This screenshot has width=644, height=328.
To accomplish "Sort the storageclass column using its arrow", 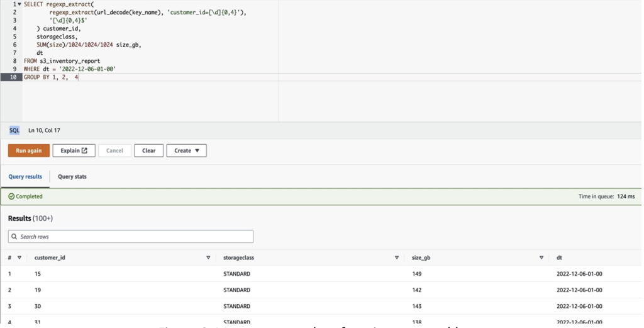I will [397, 257].
